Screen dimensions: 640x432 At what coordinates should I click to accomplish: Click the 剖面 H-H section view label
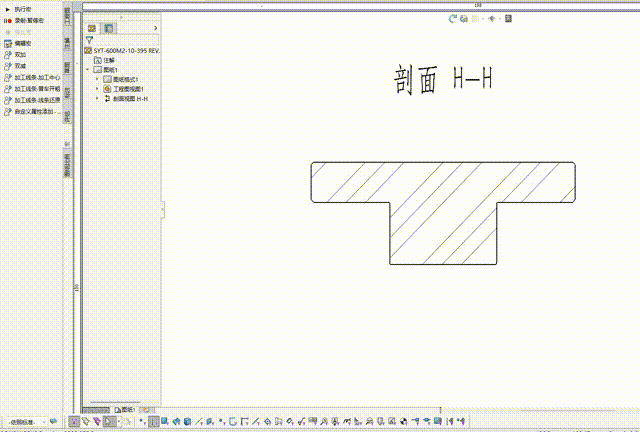(x=443, y=79)
